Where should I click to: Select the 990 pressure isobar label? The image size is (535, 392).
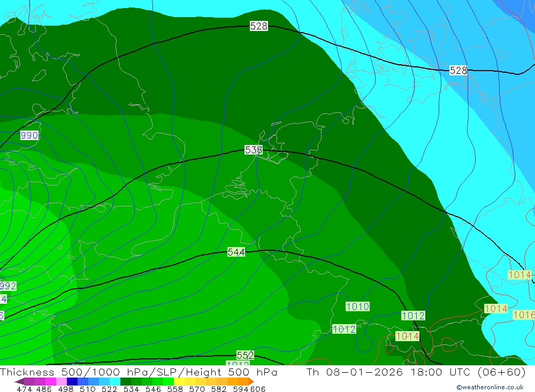tap(29, 135)
